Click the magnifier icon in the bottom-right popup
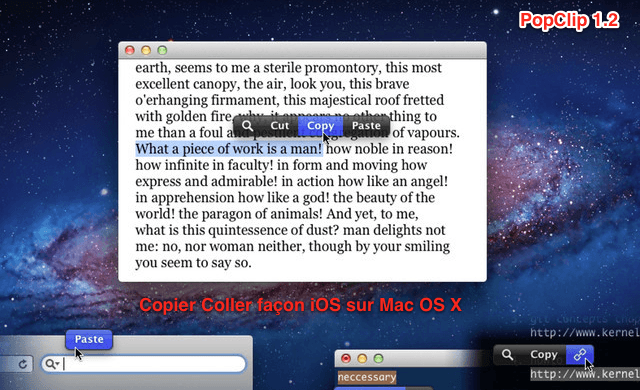 pos(507,355)
